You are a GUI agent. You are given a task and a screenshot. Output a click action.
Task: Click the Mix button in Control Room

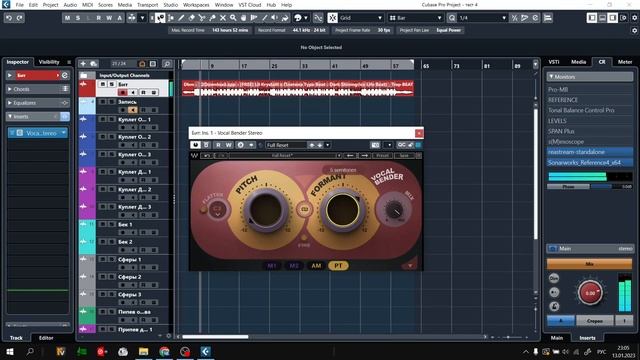point(589,264)
